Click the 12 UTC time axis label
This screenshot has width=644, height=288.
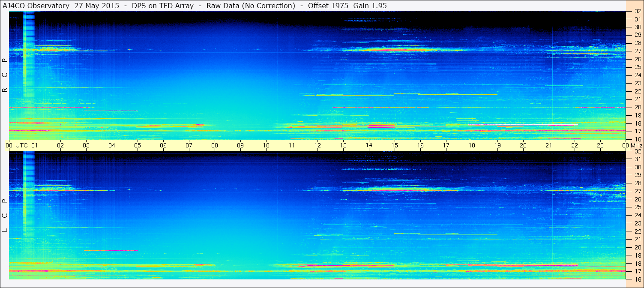coord(318,145)
